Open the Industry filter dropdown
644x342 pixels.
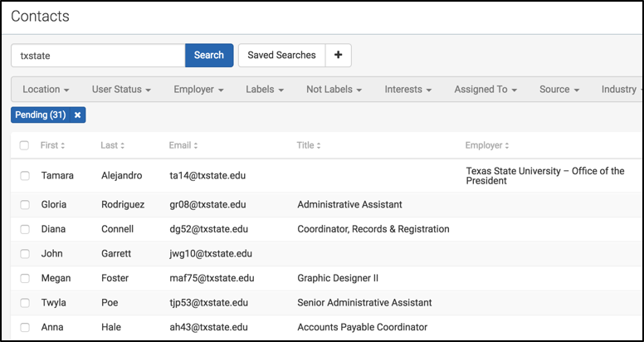(x=622, y=89)
